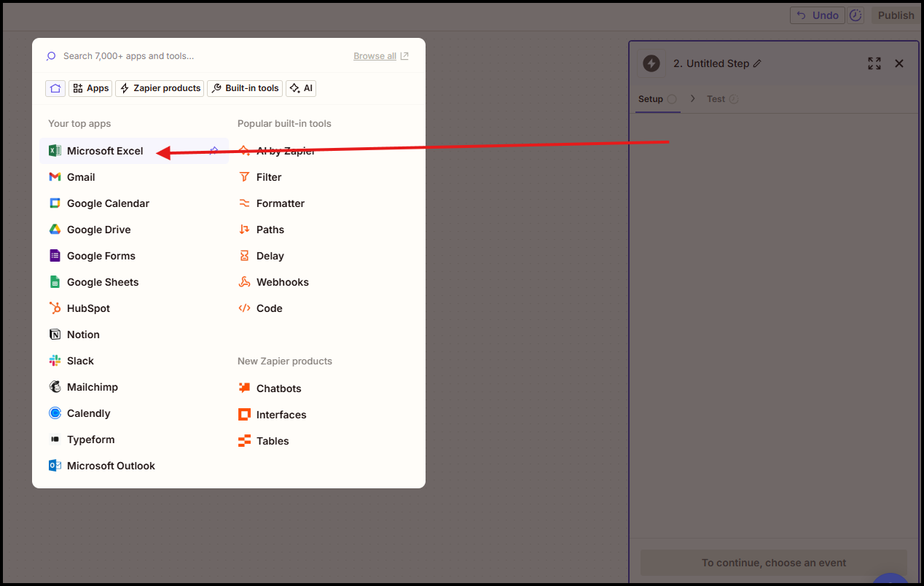
Task: Click the Mailchimp monkey icon
Action: click(55, 387)
